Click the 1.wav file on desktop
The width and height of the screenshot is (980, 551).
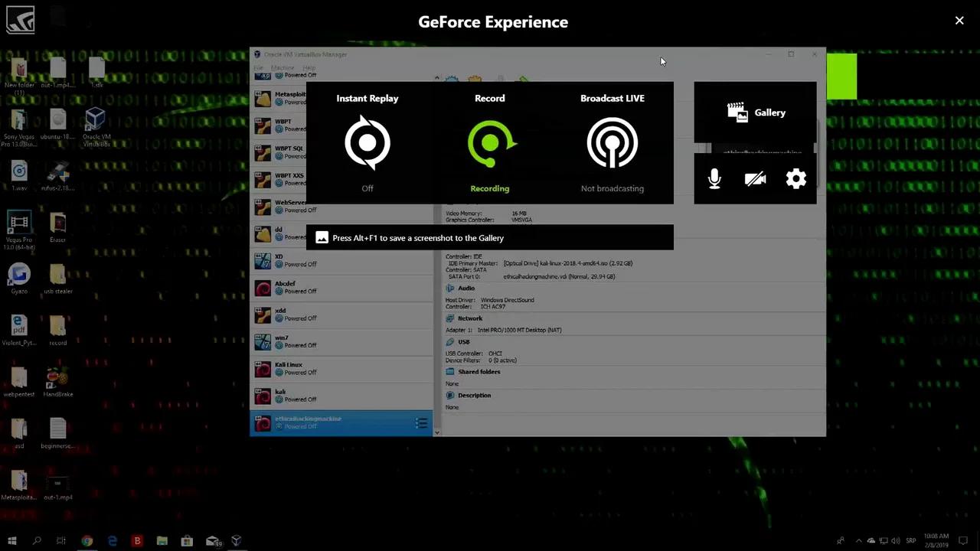point(19,176)
